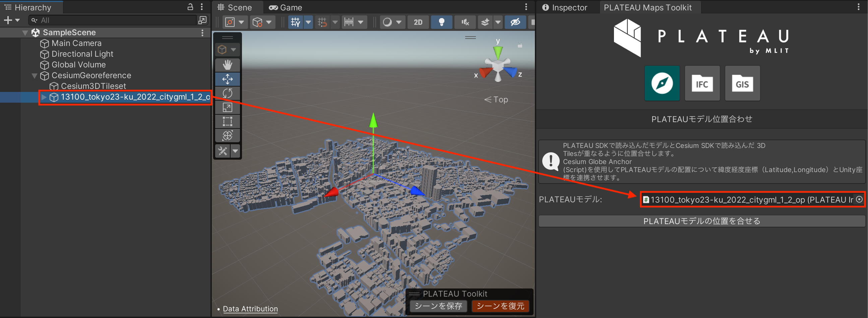Screen dimensions: 868x318
Task: Select the 13100_tokyo23-ku citygml object row
Action: (x=105, y=97)
